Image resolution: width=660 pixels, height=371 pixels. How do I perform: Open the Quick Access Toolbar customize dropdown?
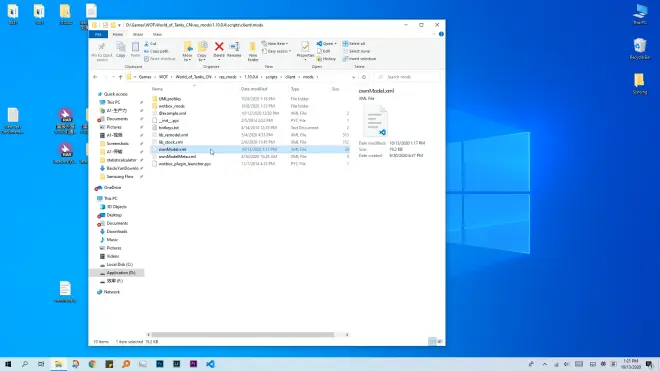pyautogui.click(x=120, y=25)
